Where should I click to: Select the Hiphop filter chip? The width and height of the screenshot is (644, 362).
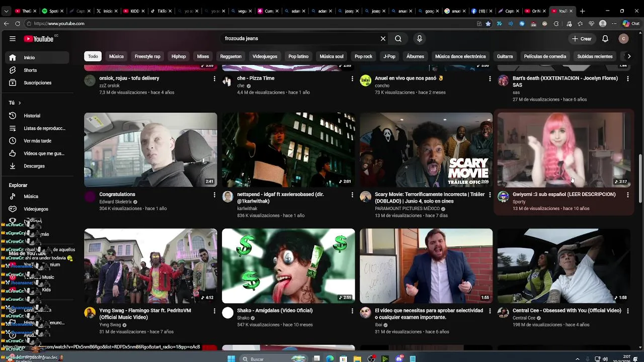pyautogui.click(x=179, y=56)
